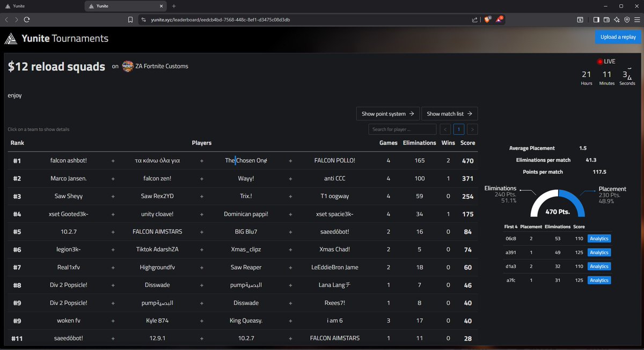Screen dimensions: 644x350
Task: Open the share icon in the address bar
Action: click(475, 19)
